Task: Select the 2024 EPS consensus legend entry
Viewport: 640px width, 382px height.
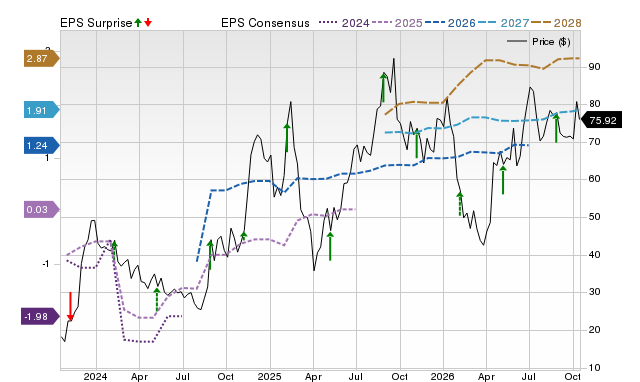Action: point(344,23)
